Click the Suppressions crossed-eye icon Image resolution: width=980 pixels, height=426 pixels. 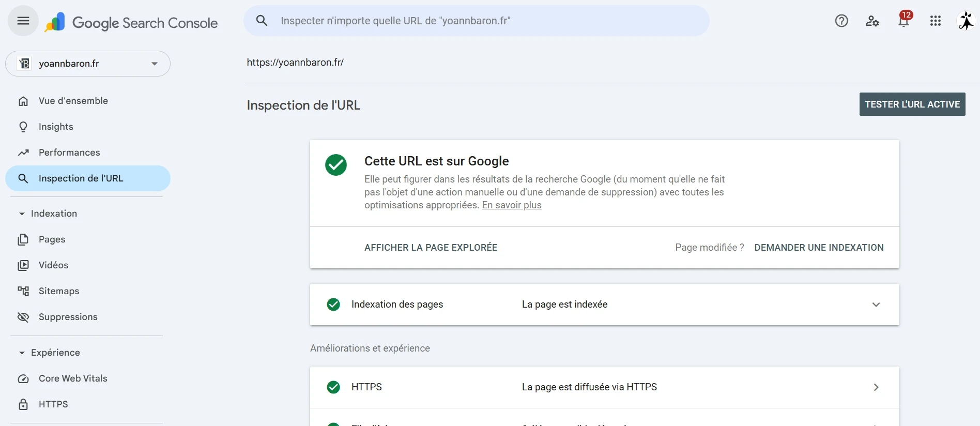coord(23,317)
